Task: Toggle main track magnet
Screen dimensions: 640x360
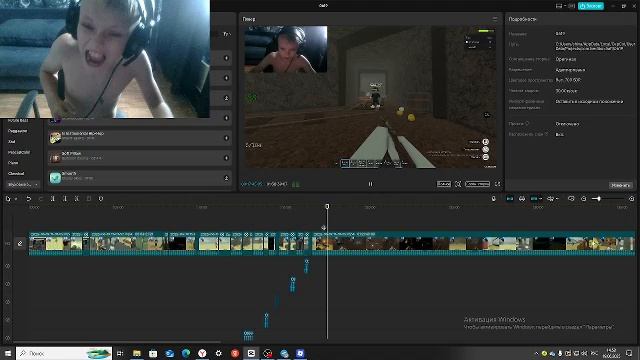Action: coord(510,199)
